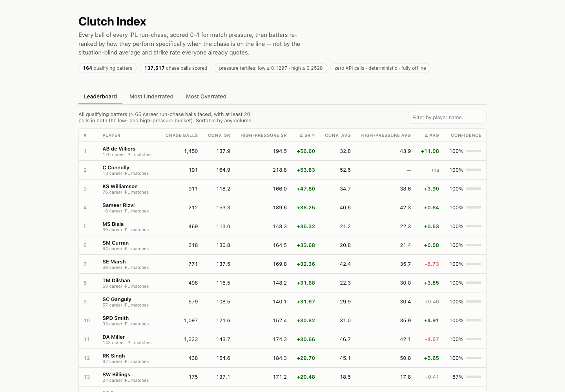
Task: Sort by Confidence column header
Action: pyautogui.click(x=466, y=135)
